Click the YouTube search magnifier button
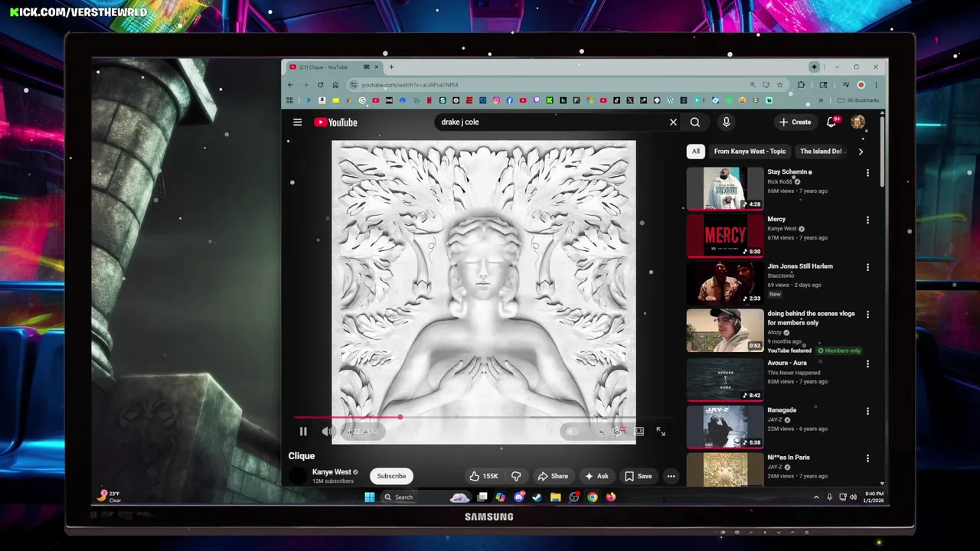The width and height of the screenshot is (980, 551). 695,122
